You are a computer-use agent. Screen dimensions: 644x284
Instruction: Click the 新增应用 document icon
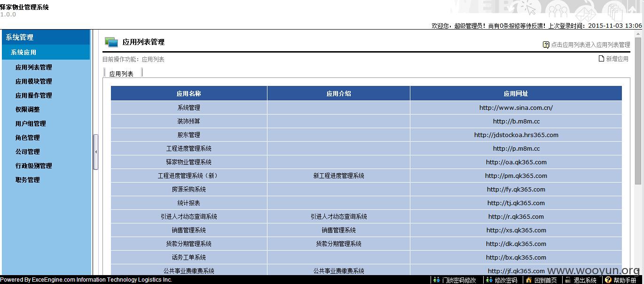(601, 59)
